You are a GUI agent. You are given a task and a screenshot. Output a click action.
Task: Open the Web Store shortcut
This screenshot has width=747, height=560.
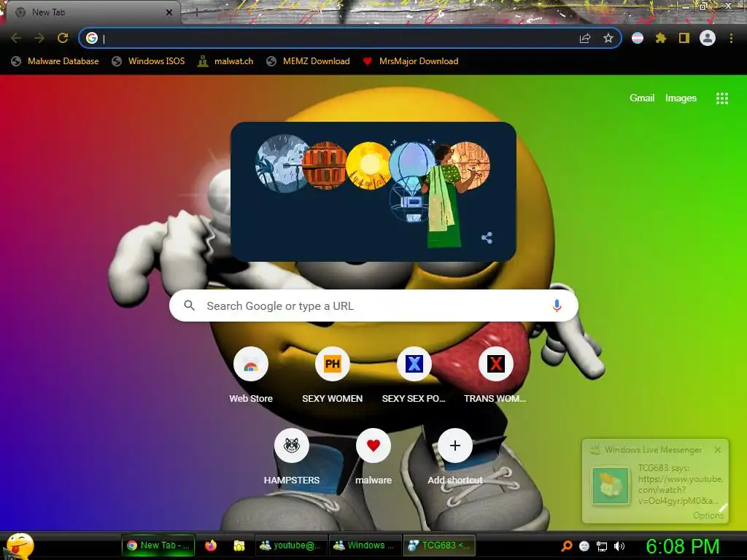(251, 376)
